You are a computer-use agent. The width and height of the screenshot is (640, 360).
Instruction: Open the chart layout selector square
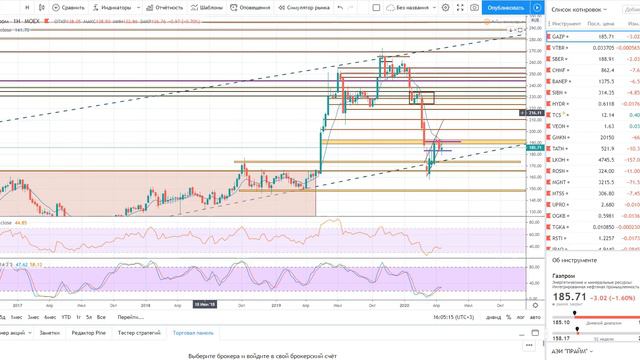point(376,7)
